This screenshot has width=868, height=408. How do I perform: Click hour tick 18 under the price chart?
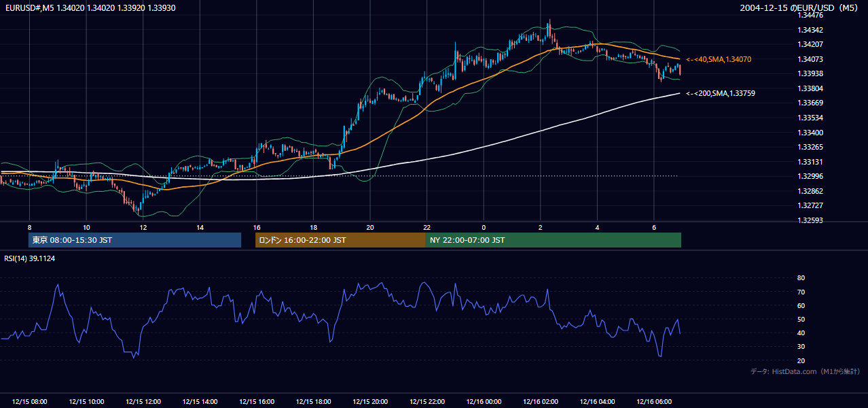[x=313, y=227]
